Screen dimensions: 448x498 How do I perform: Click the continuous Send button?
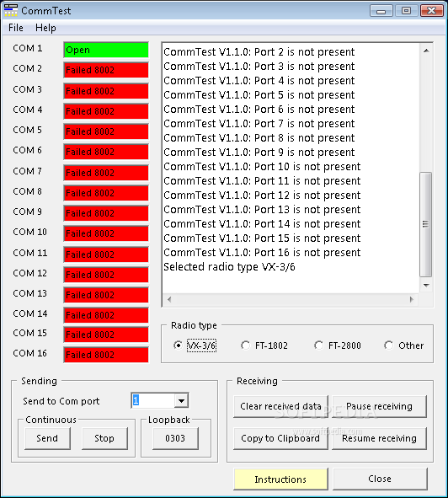click(47, 438)
